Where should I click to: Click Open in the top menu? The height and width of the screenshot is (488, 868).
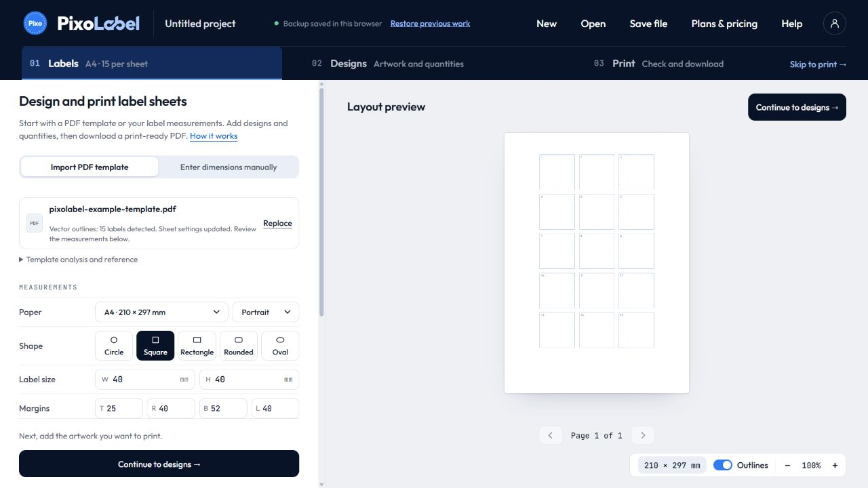[593, 24]
